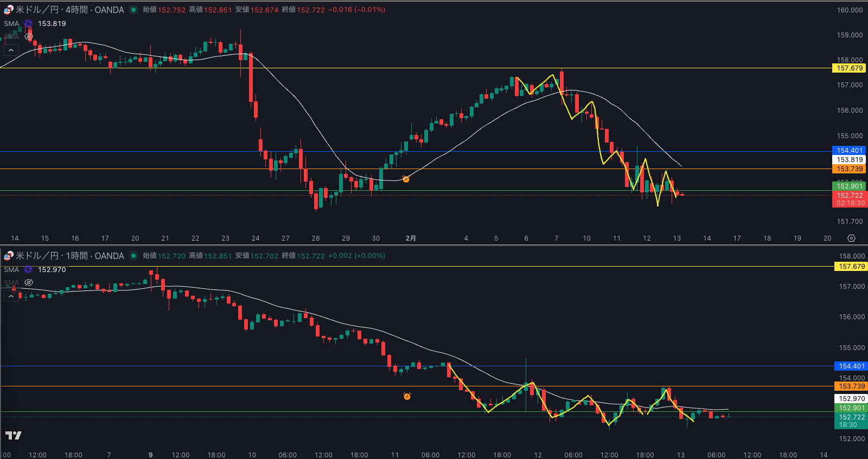Show the hidden SMA in the 4-hour chart
The width and height of the screenshot is (868, 459).
click(29, 37)
